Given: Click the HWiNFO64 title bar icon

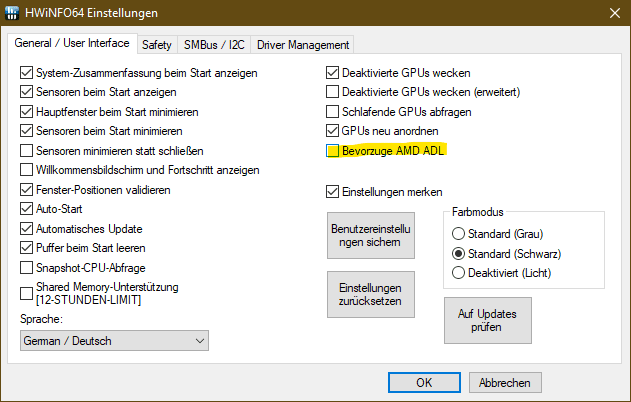Looking at the screenshot, I should (12, 12).
